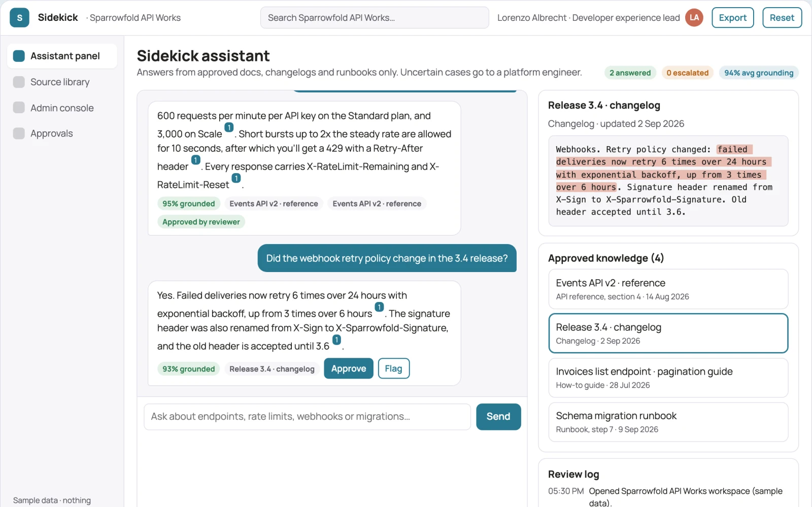Image resolution: width=812 pixels, height=507 pixels.
Task: Click the Export button
Action: point(732,18)
